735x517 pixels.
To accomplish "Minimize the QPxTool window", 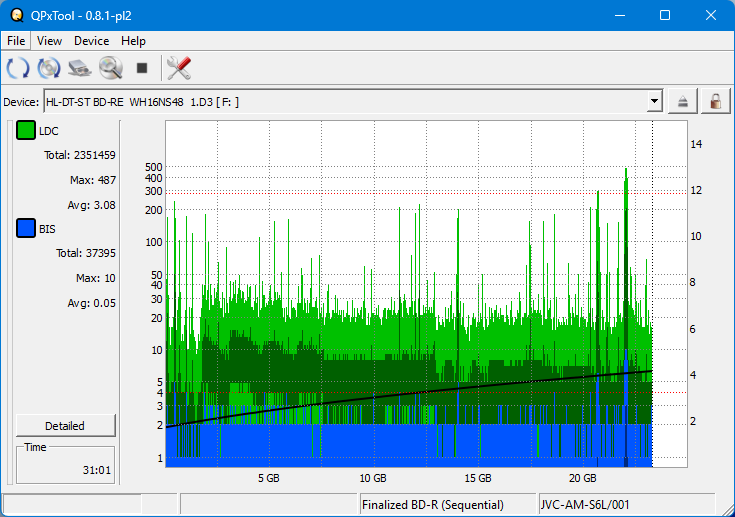I will (x=620, y=15).
